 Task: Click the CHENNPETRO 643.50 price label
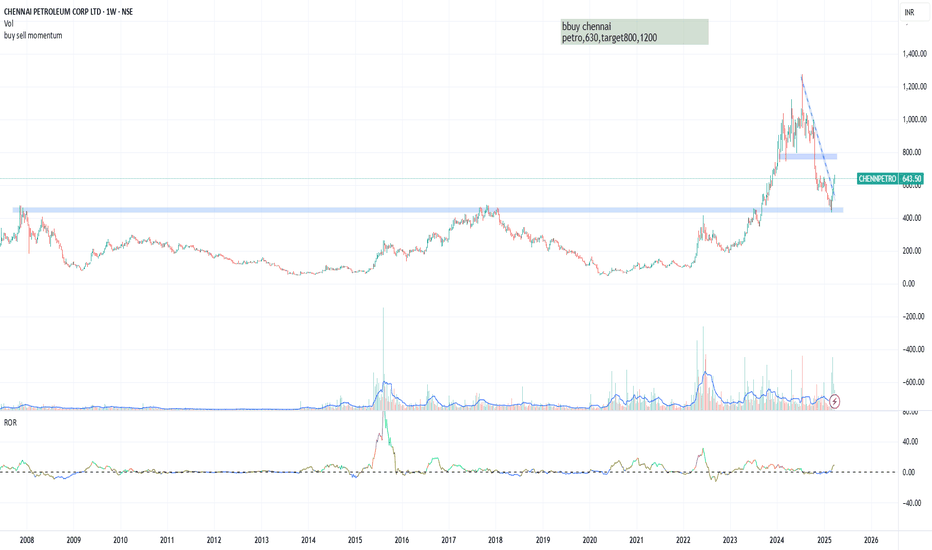click(x=890, y=178)
